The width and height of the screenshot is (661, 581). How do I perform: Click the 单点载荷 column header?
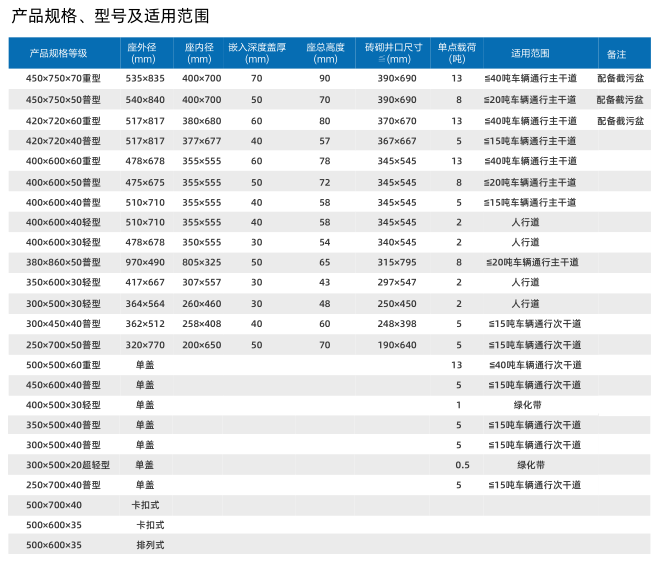pyautogui.click(x=457, y=53)
